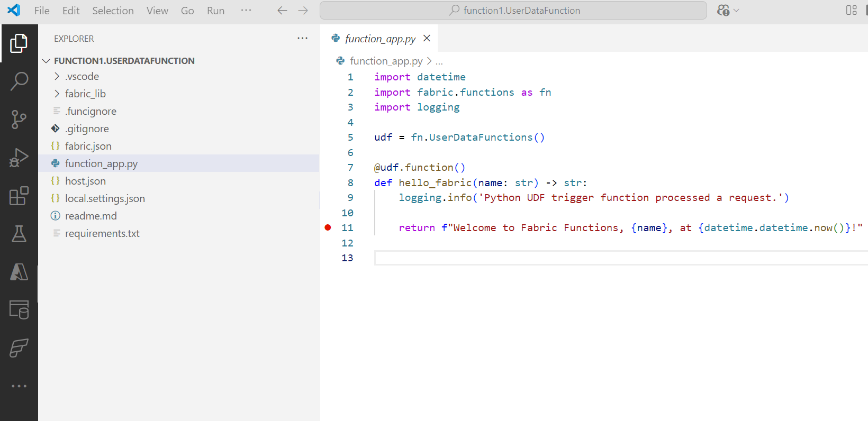Open the Copilot chat icon

pos(723,11)
